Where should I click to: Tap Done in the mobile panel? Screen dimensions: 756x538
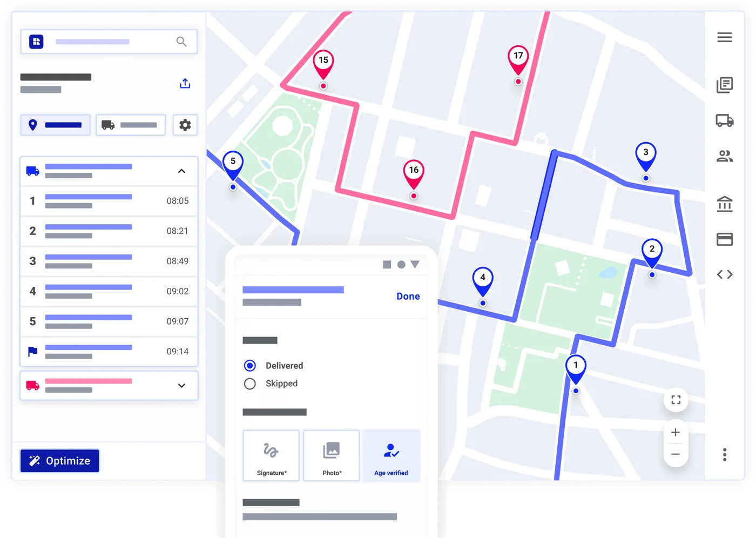pos(408,296)
